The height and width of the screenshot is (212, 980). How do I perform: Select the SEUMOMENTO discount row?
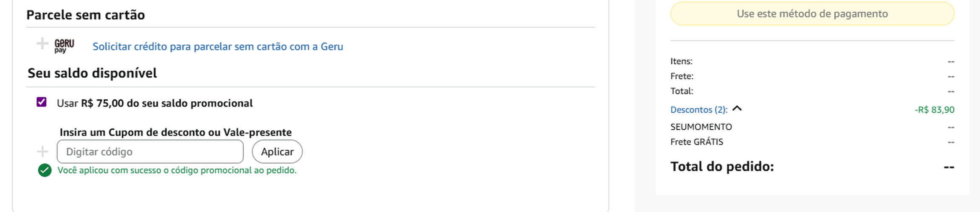click(x=812, y=127)
